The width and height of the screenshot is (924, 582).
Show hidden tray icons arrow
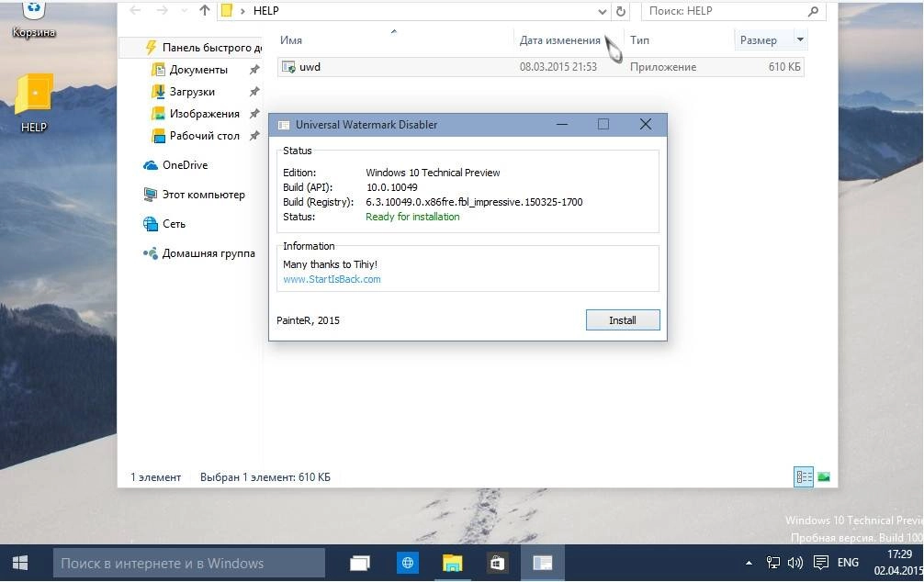[749, 563]
